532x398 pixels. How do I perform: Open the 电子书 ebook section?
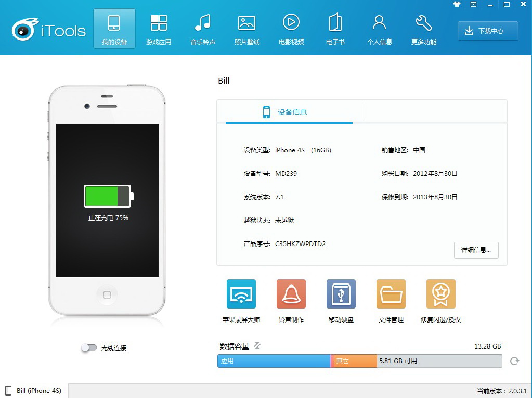[x=335, y=29]
